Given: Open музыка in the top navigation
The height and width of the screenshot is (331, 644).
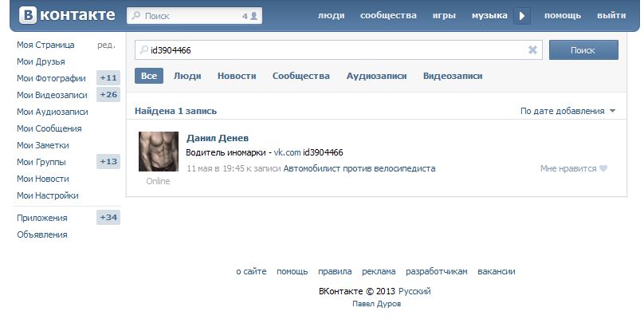Looking at the screenshot, I should tap(489, 16).
